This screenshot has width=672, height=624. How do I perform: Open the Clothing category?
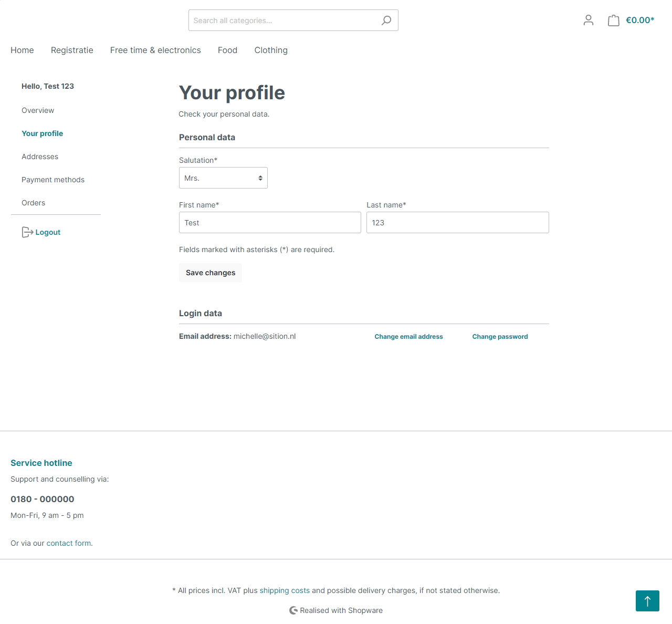[x=271, y=50]
